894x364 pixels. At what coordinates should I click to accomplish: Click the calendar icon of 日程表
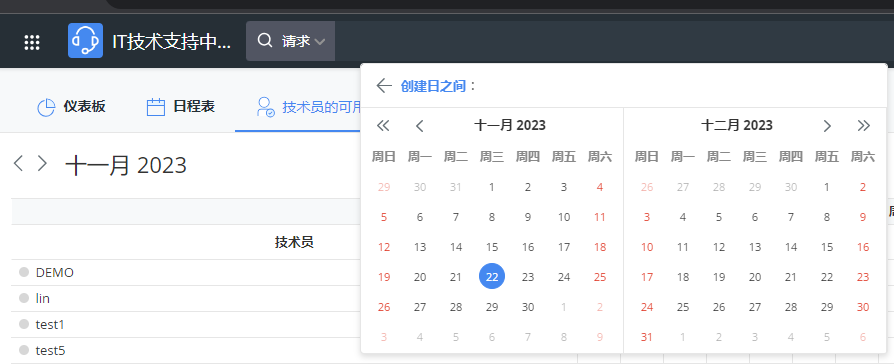[x=156, y=107]
